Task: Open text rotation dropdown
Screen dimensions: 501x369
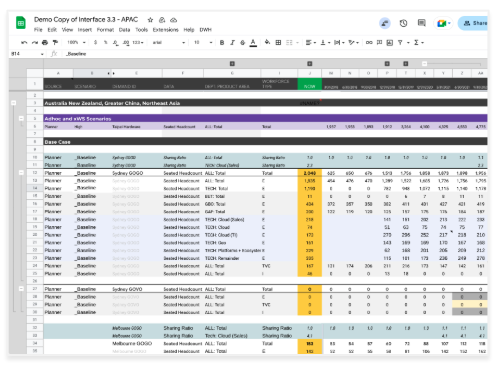Action: pos(353,43)
